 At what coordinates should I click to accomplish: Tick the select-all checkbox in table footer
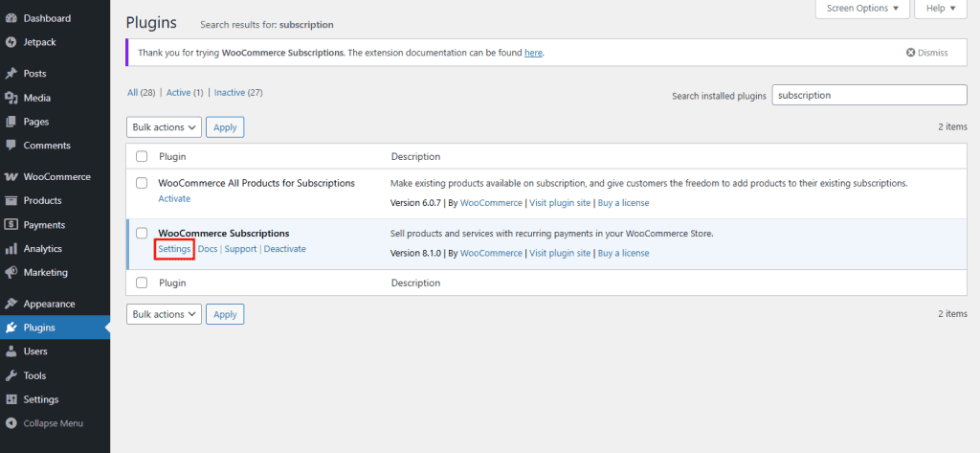tap(142, 283)
